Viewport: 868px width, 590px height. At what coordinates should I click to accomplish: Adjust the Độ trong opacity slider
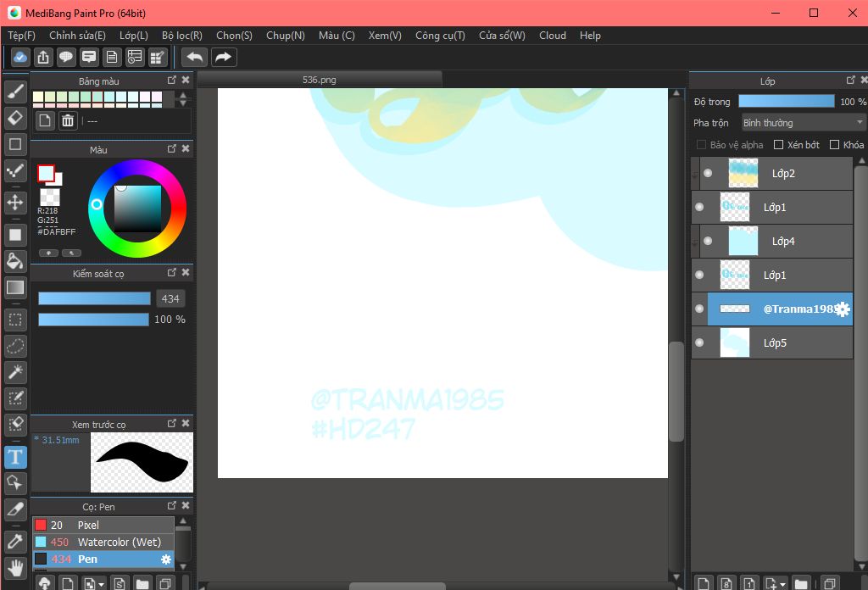[787, 101]
